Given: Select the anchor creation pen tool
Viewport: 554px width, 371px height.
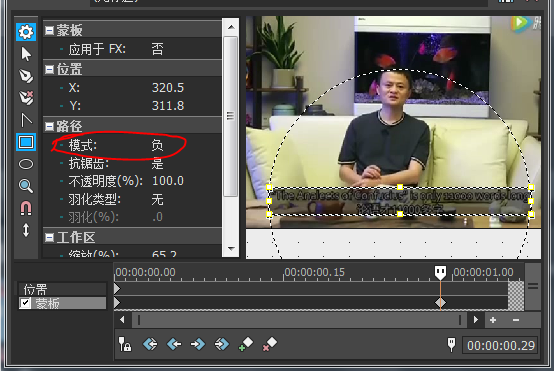Looking at the screenshot, I should pos(26,76).
